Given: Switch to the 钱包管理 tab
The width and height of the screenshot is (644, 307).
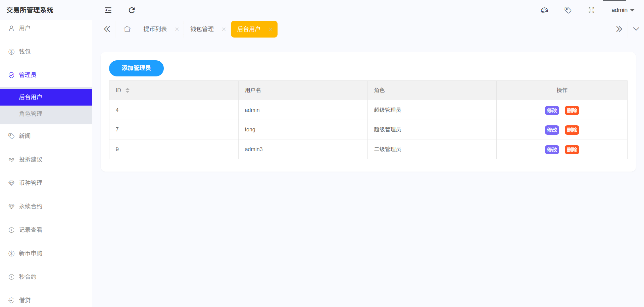Looking at the screenshot, I should click(x=202, y=29).
